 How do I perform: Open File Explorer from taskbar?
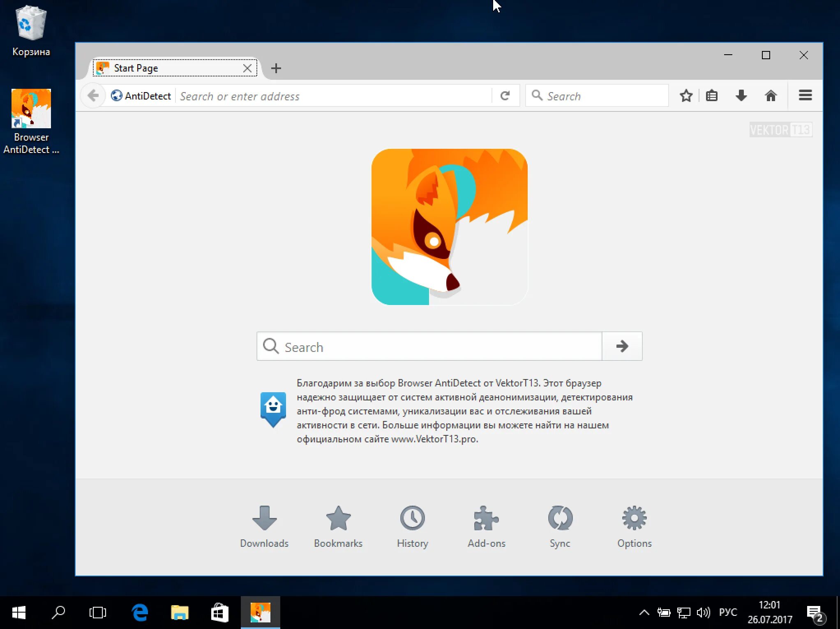point(180,613)
